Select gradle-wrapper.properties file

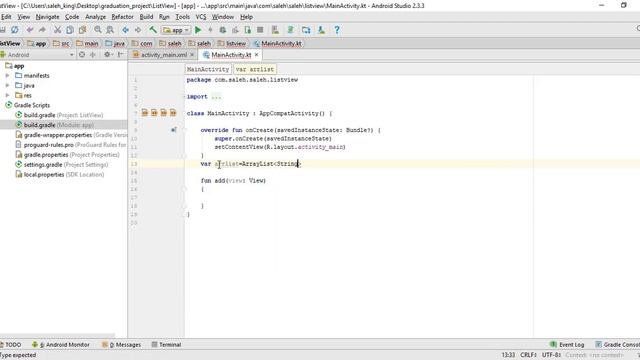point(71,135)
